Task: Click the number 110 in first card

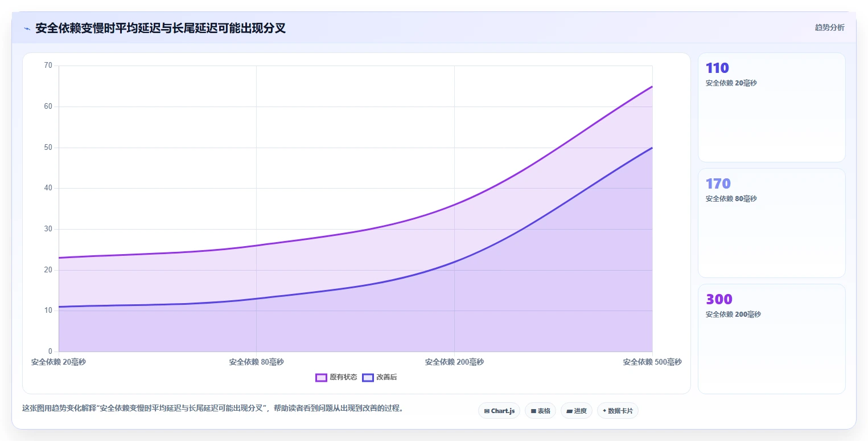Action: coord(717,68)
